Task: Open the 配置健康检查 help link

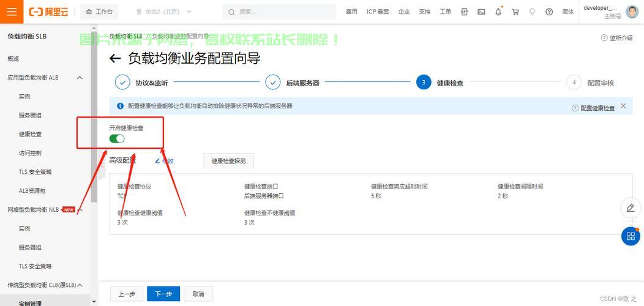Action: [x=593, y=108]
